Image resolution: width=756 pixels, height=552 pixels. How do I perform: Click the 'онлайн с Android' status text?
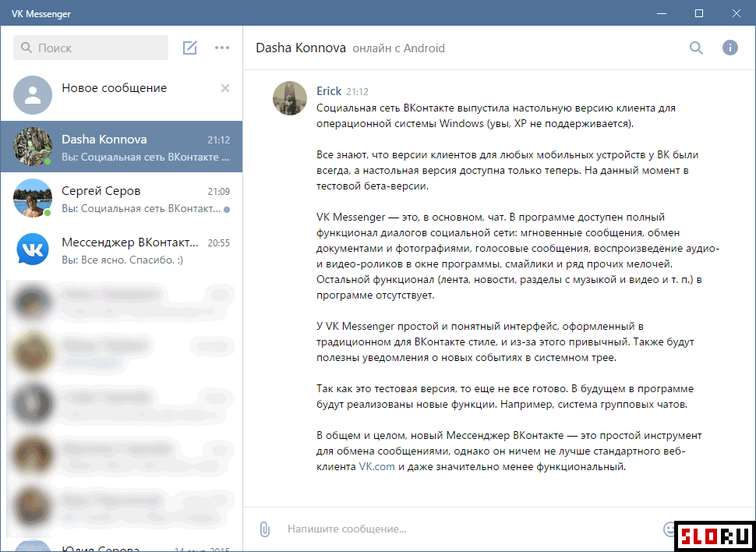399,48
